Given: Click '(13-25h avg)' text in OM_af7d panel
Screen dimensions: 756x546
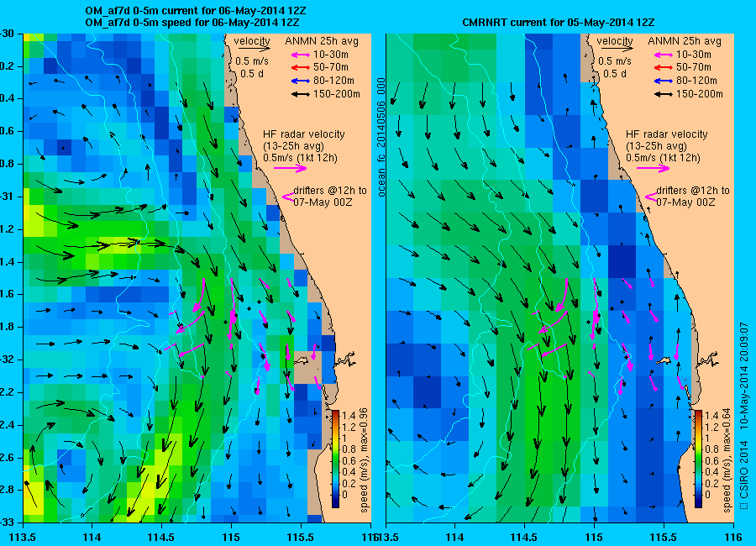Looking at the screenshot, I should 293,146.
